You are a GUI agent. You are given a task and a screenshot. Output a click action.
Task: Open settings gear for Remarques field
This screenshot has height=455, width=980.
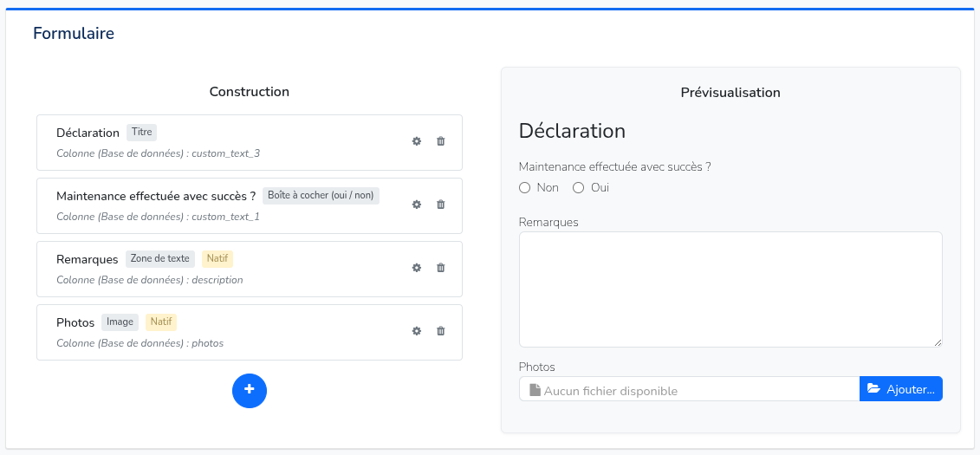[416, 268]
